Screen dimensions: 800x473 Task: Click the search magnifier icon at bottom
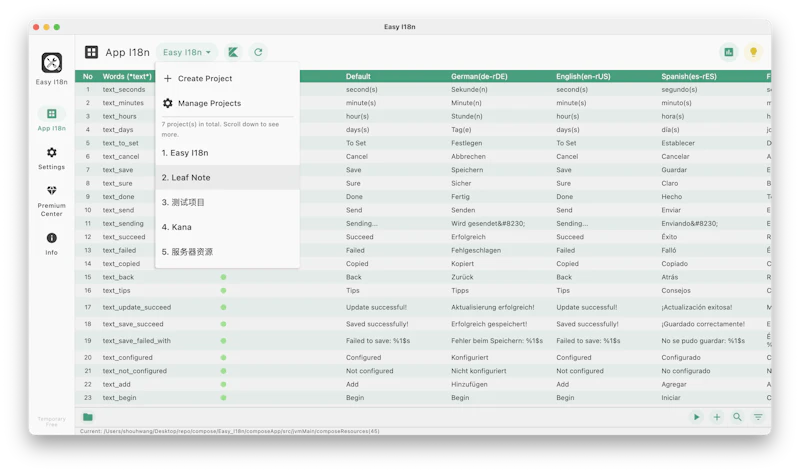coord(737,417)
